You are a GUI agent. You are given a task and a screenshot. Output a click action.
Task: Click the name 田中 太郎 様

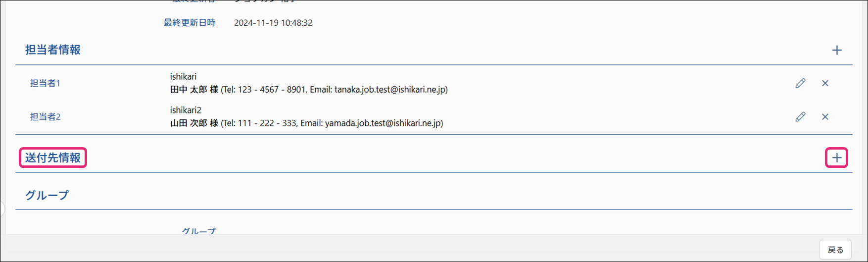(194, 90)
